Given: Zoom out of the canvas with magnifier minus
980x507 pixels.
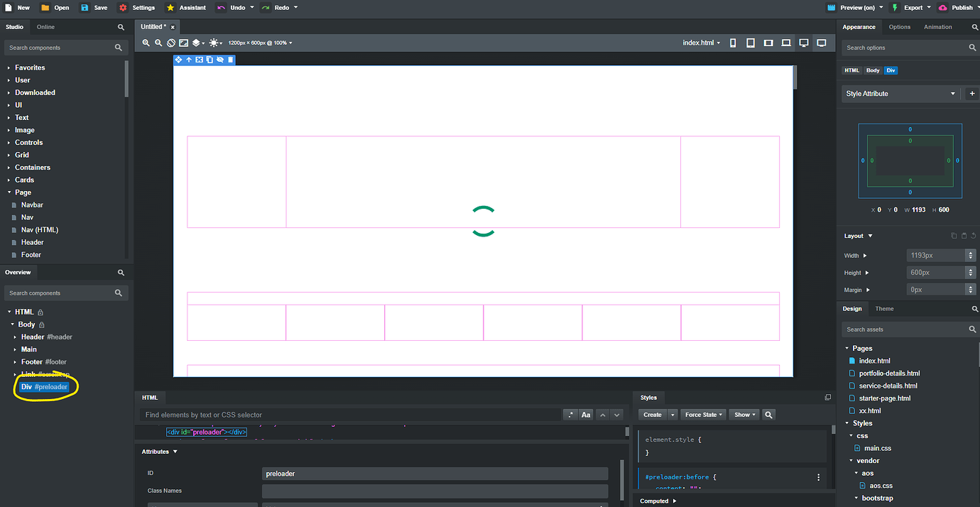Looking at the screenshot, I should tap(158, 43).
